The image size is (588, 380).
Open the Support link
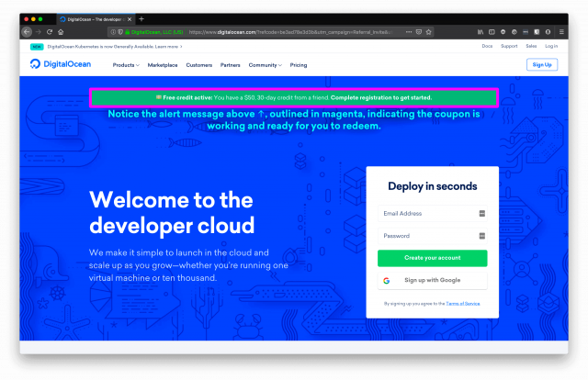click(509, 46)
